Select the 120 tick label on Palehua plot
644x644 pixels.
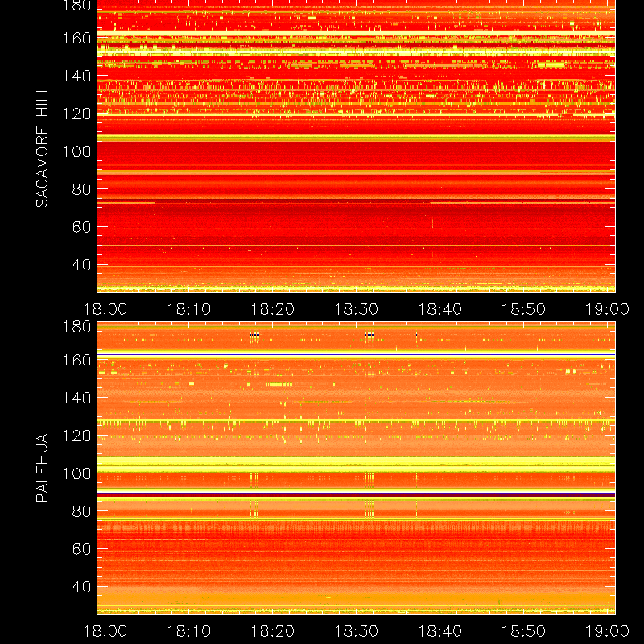click(x=76, y=436)
